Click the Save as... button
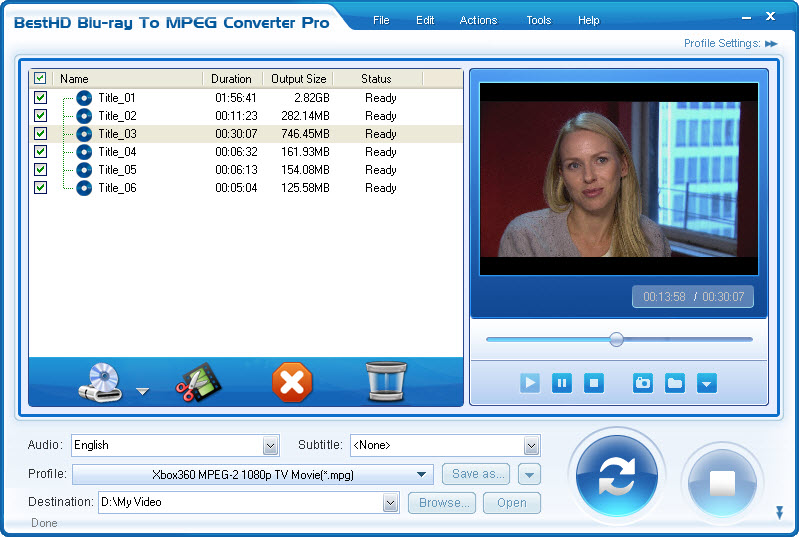The width and height of the screenshot is (799, 537). [475, 474]
